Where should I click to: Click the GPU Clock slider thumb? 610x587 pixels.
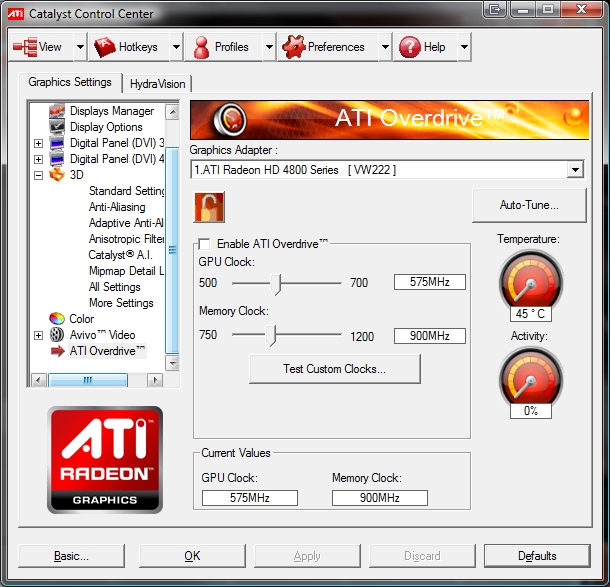pos(276,284)
